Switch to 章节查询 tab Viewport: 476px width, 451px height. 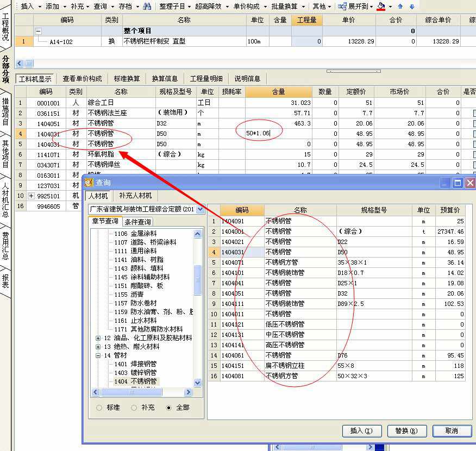point(105,221)
